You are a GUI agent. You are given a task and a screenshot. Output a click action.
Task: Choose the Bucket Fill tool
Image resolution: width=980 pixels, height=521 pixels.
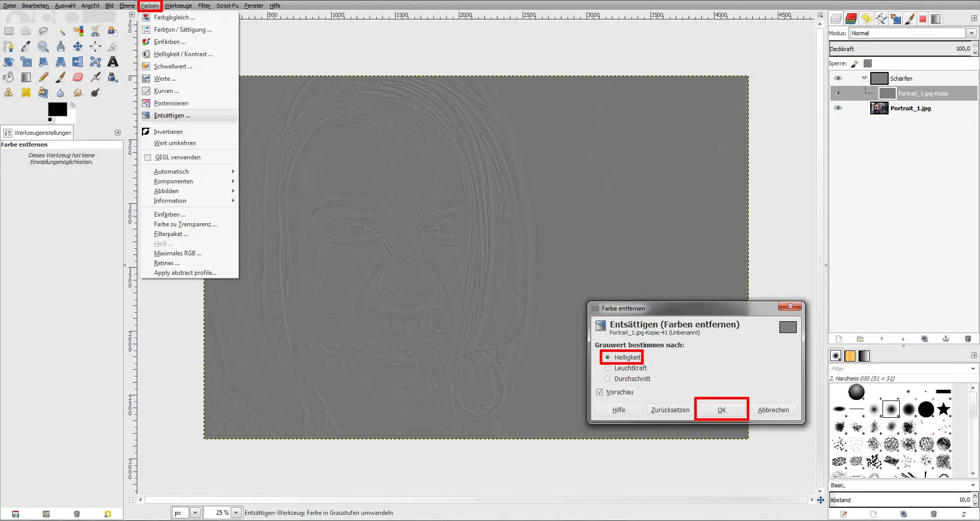coord(9,77)
